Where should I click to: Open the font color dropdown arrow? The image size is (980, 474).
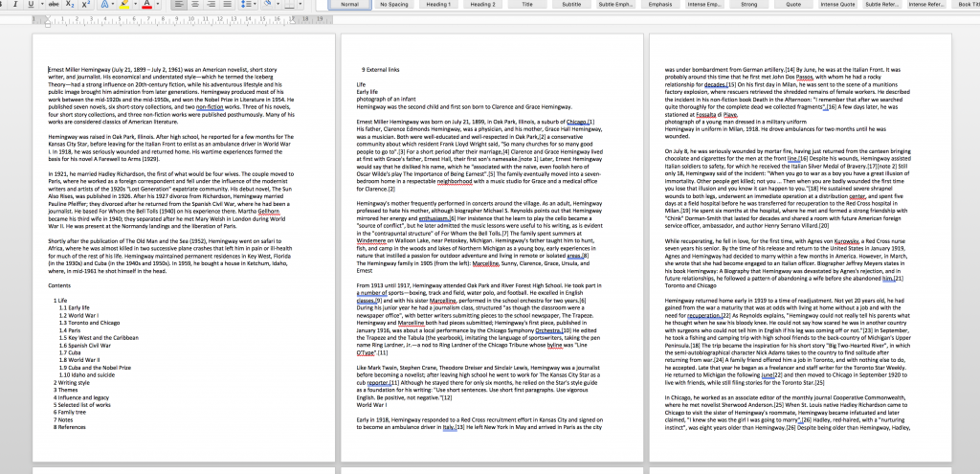click(157, 4)
